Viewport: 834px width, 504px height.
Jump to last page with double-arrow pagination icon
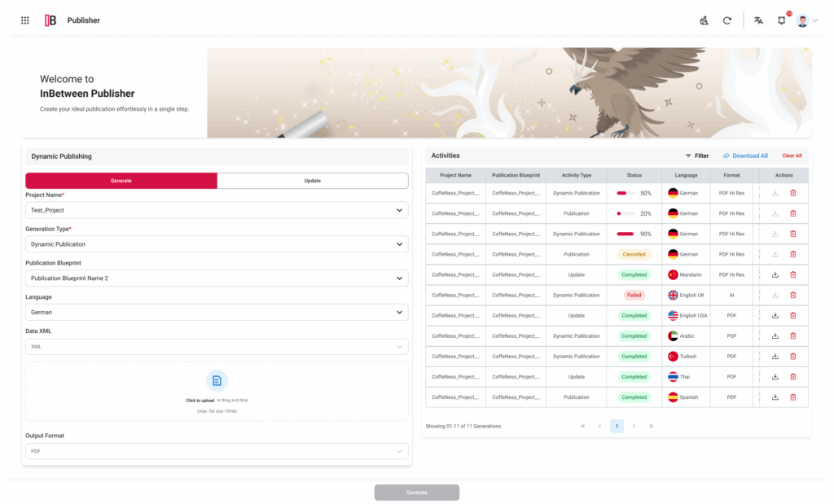point(651,426)
